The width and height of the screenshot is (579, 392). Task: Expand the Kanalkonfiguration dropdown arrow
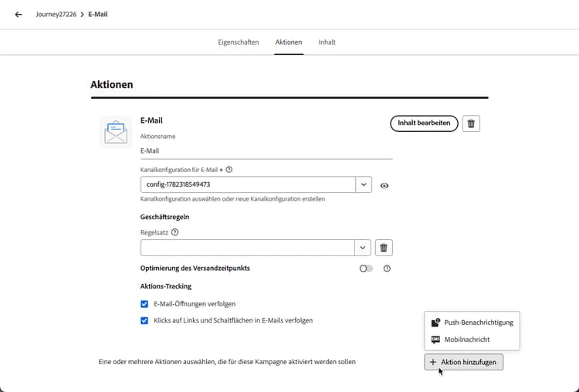pos(364,184)
